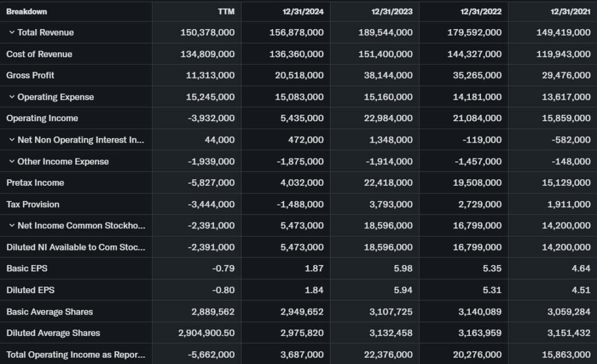597x364 pixels.
Task: Click the TTM Total Revenue value 150,378,000
Action: pos(208,33)
